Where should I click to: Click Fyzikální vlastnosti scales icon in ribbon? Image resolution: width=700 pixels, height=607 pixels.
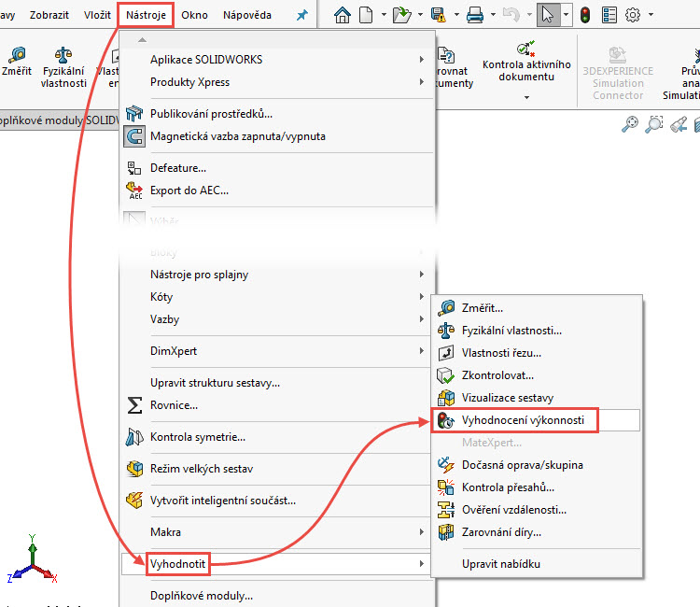coord(63,67)
